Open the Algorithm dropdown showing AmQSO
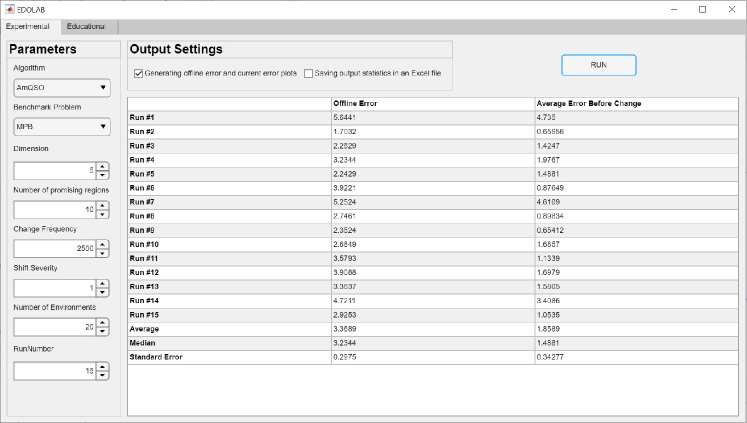The width and height of the screenshot is (747, 423). click(x=62, y=88)
